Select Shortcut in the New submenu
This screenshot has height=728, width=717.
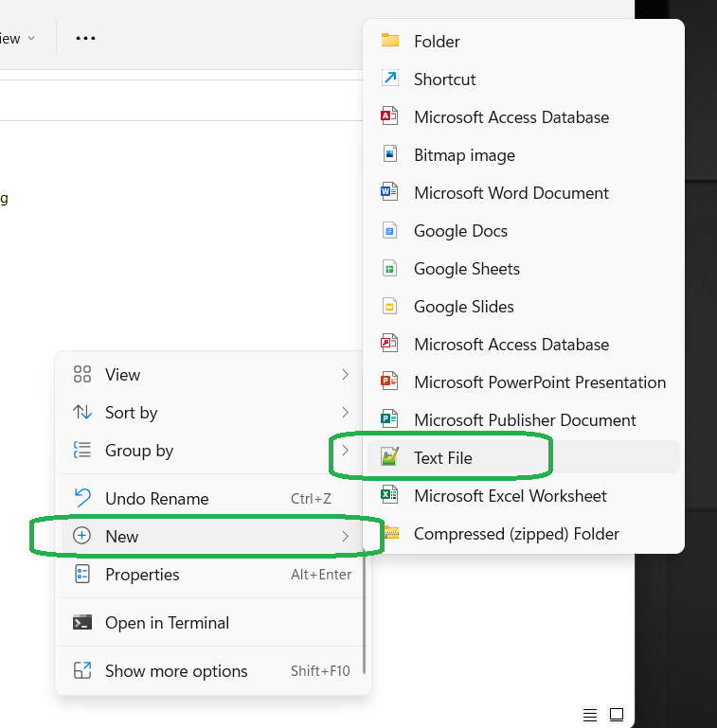(524, 80)
